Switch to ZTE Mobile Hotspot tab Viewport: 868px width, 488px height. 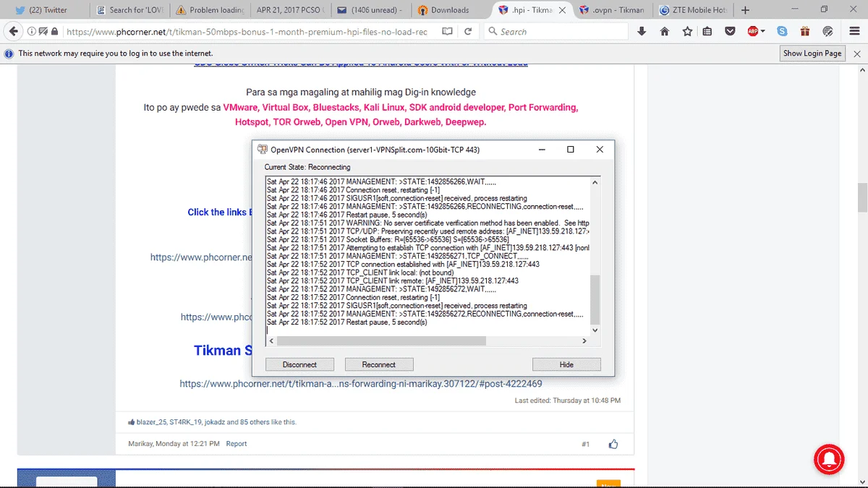click(692, 10)
